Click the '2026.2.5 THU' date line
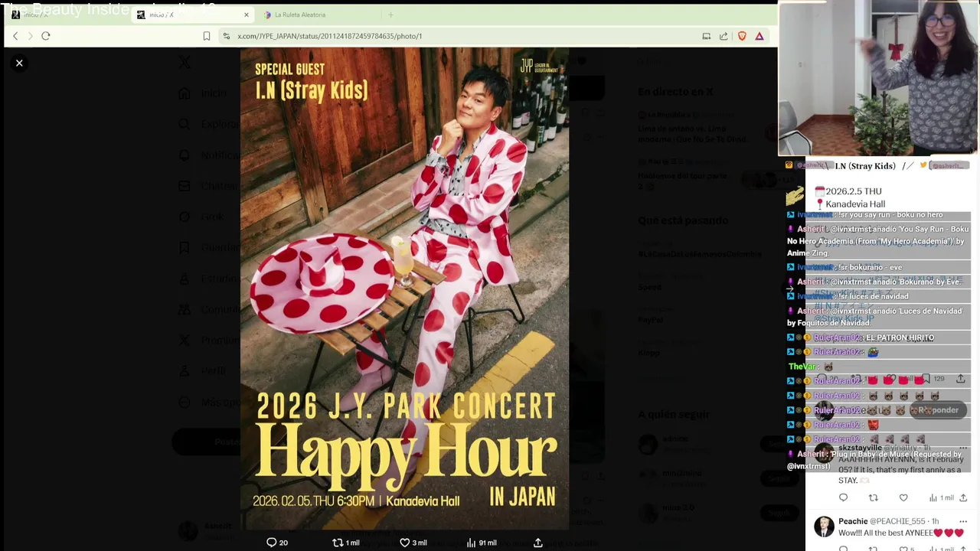The image size is (980, 551). [853, 191]
